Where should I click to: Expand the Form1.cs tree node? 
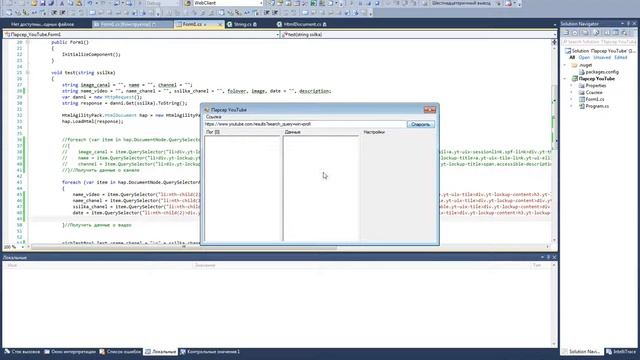571,99
